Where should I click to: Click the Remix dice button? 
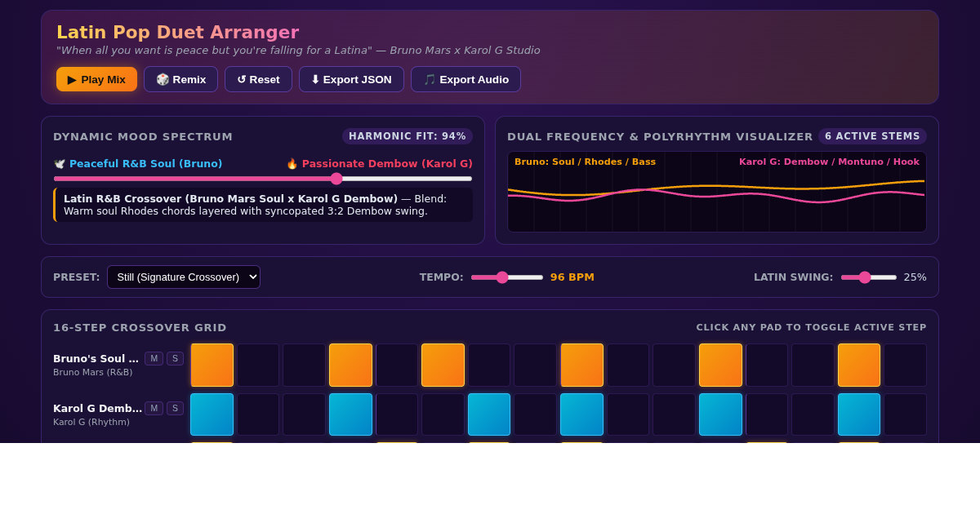click(x=180, y=79)
